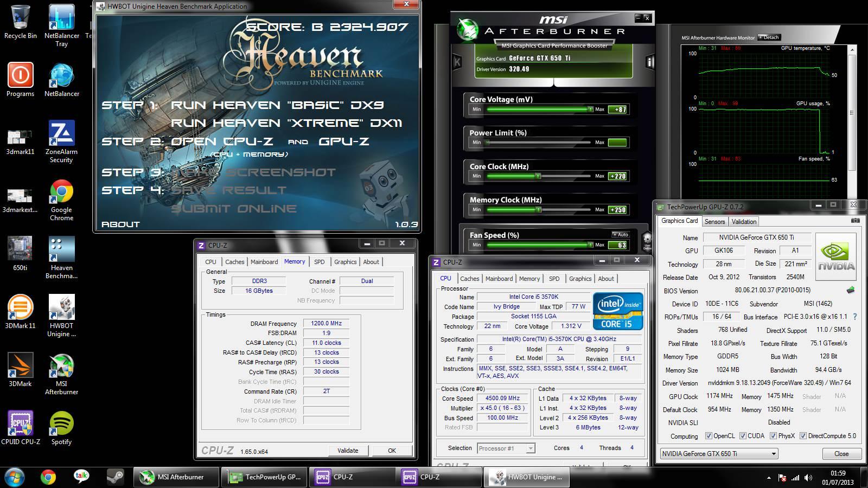Viewport: 868px width, 488px height.
Task: Click the GPU-Z camera screenshot icon
Action: [x=856, y=221]
